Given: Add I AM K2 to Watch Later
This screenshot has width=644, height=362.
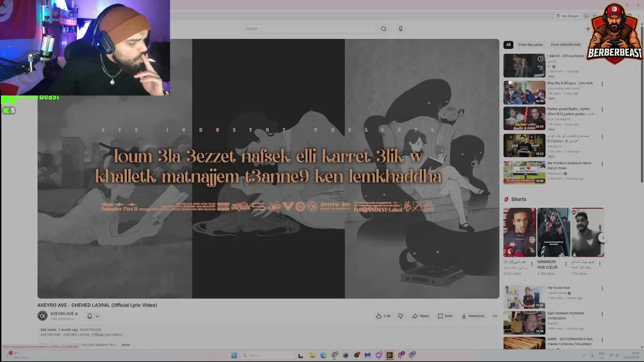Looking at the screenshot, I should coord(540,58).
